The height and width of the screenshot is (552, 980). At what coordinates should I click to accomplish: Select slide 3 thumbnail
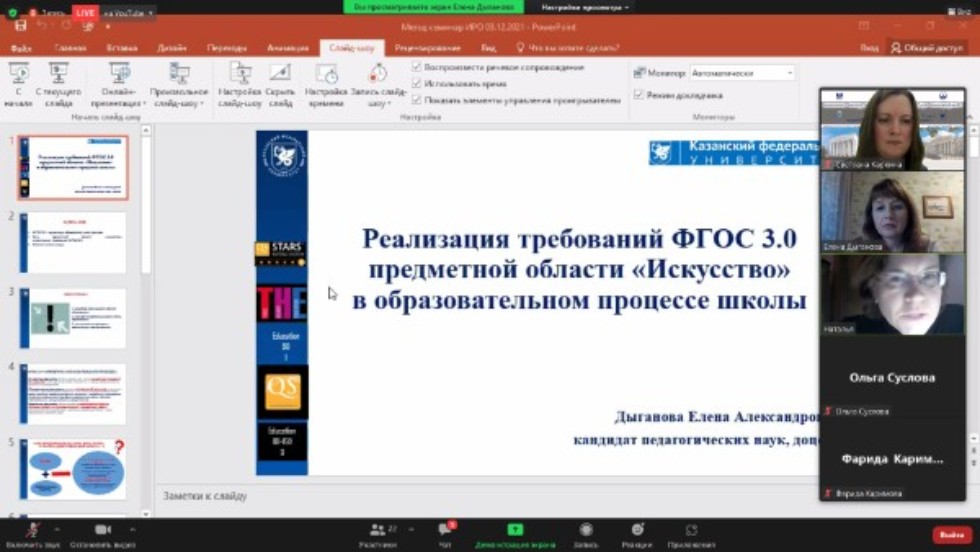click(73, 318)
